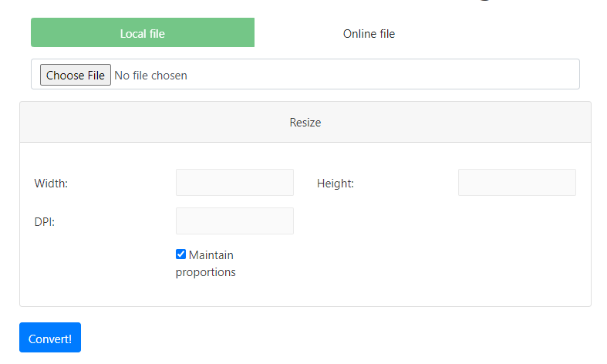This screenshot has width=607, height=364.
Task: Click the DPI label
Action: click(x=45, y=222)
